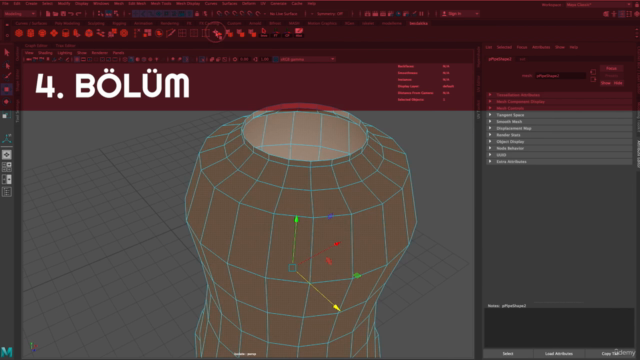
Task: Click the two-pane layout icon in toolbox
Action: tap(7, 179)
